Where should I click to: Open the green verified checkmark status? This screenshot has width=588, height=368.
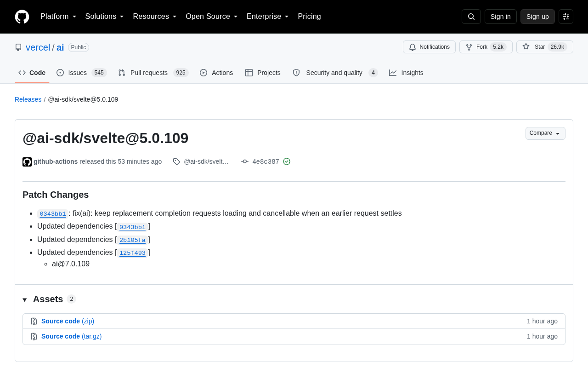tap(287, 161)
